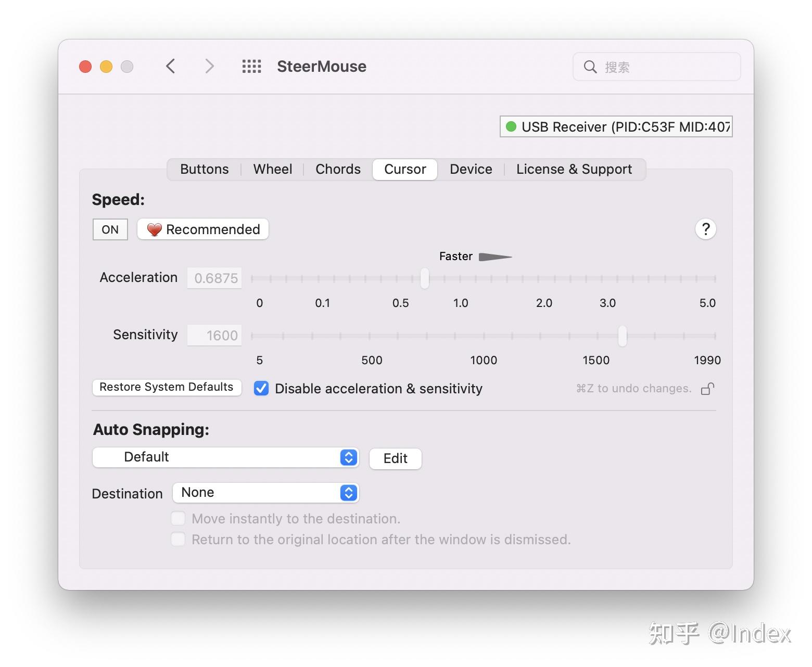Check Move instantly to the destination

coord(178,519)
